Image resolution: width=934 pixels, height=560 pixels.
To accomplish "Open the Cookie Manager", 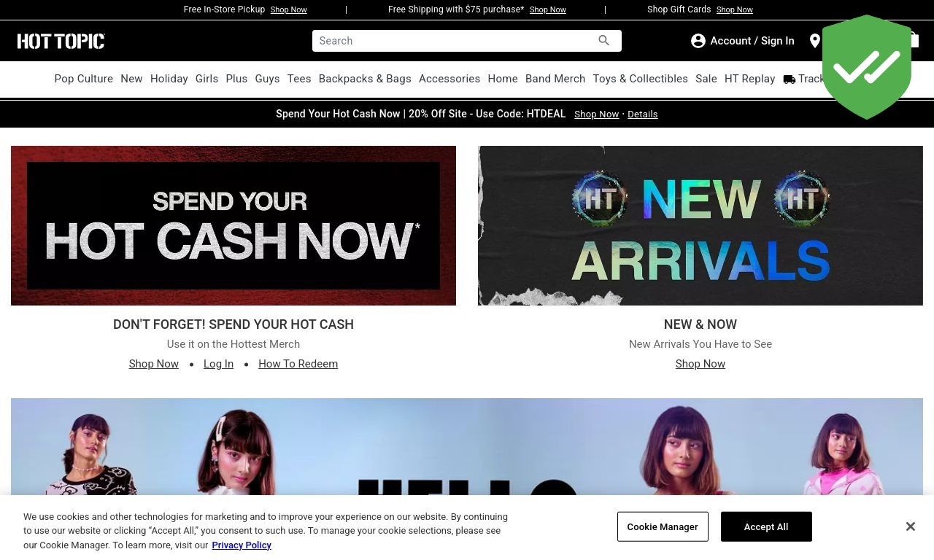I will (663, 526).
